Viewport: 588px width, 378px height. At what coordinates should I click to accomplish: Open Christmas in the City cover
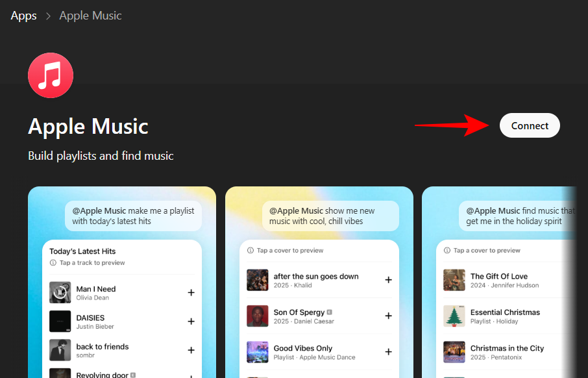tap(454, 352)
